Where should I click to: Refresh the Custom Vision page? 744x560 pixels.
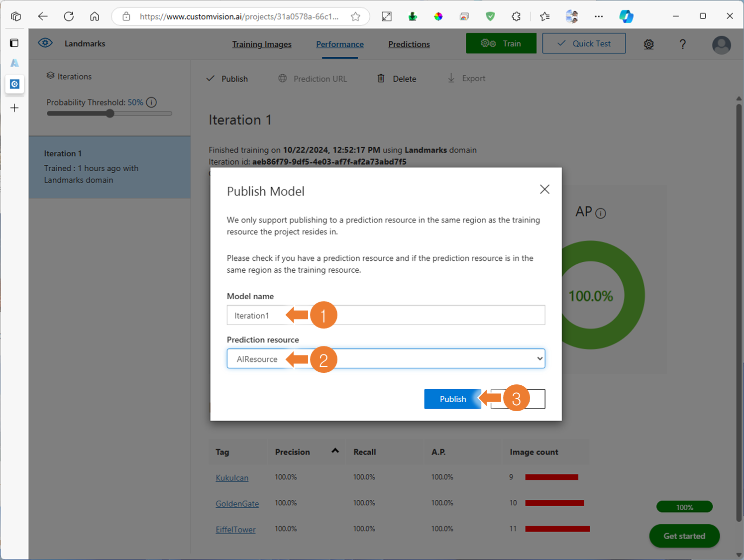click(69, 16)
